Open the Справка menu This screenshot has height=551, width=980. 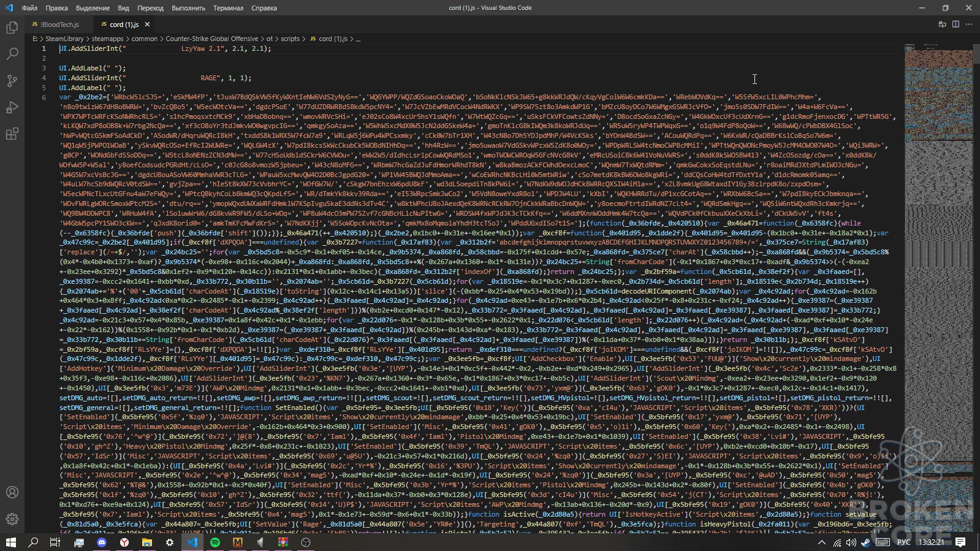pos(264,8)
